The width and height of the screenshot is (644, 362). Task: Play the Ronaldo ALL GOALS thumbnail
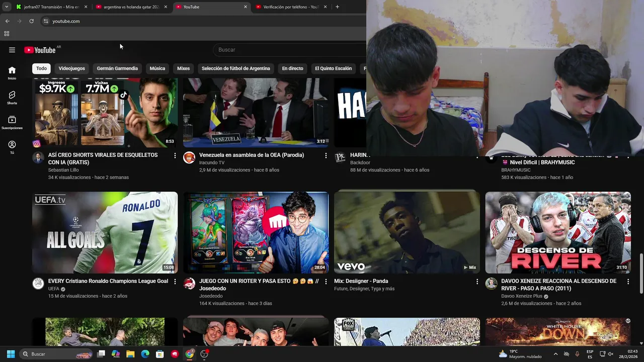point(105,232)
